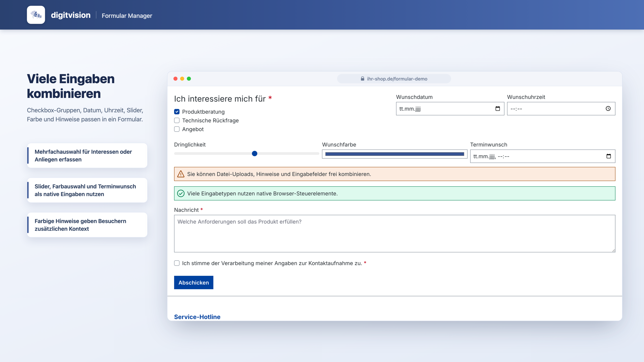Click into the Nachricht text area
The width and height of the screenshot is (644, 362).
394,234
